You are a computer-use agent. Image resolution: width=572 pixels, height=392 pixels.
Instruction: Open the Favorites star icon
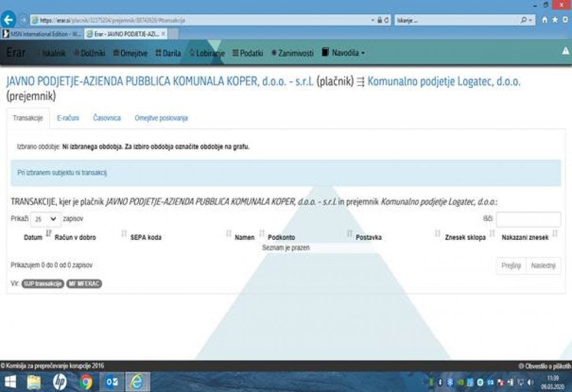(x=555, y=20)
